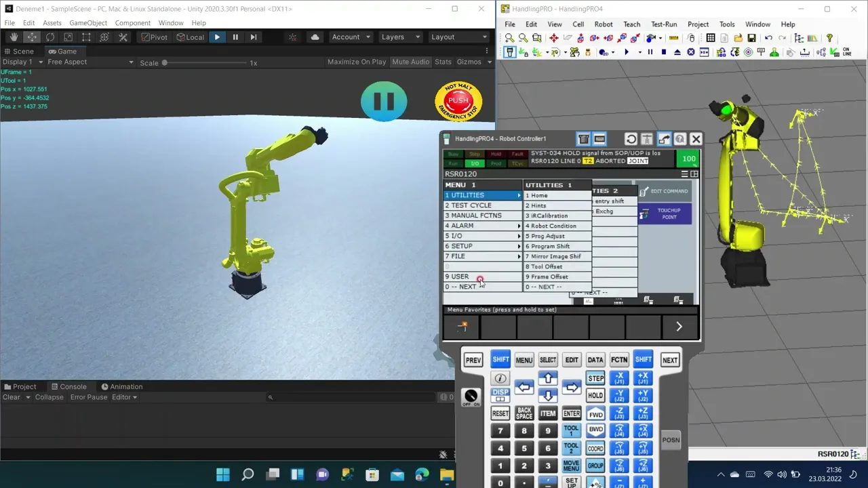Viewport: 868px width, 488px height.
Task: Flip the teach pendant OFF/ON switch
Action: 471,397
